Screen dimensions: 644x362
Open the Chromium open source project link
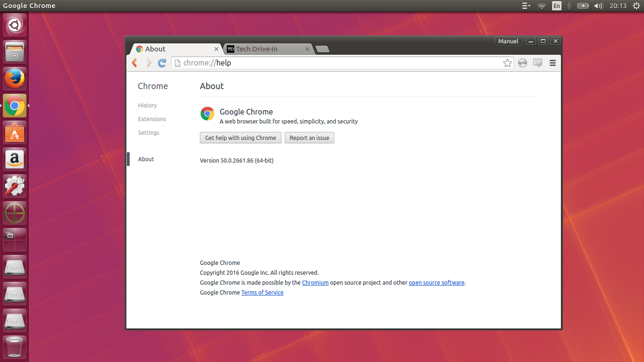315,282
